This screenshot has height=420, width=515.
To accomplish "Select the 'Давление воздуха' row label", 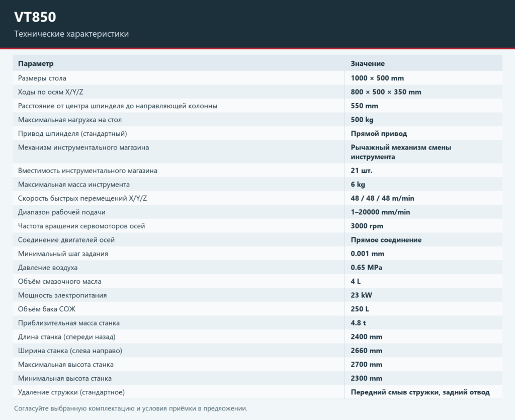I will [x=48, y=268].
